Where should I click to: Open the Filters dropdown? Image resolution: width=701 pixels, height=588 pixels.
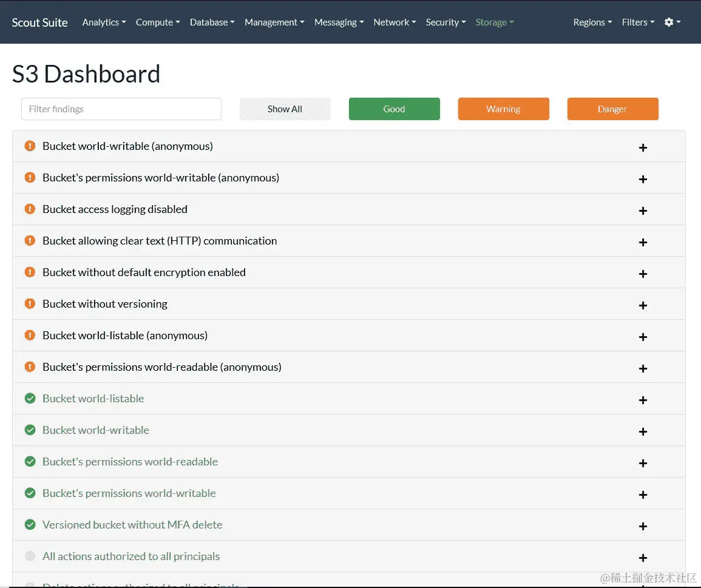(x=638, y=22)
